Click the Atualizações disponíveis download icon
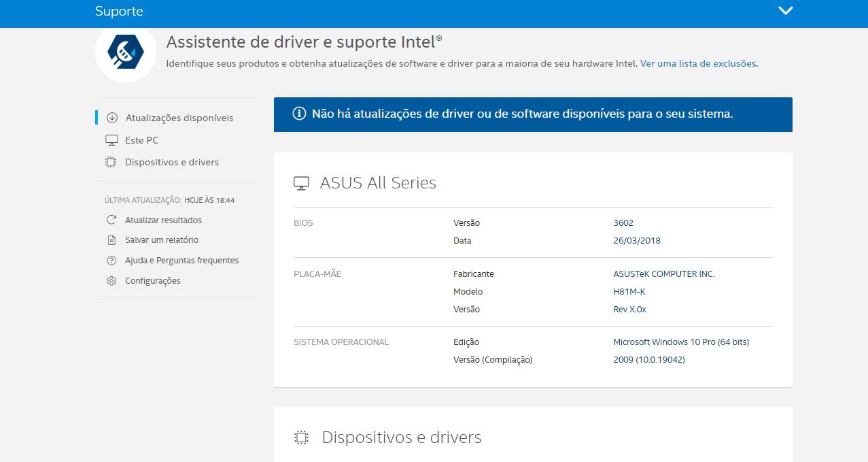The width and height of the screenshot is (868, 462). [x=112, y=118]
